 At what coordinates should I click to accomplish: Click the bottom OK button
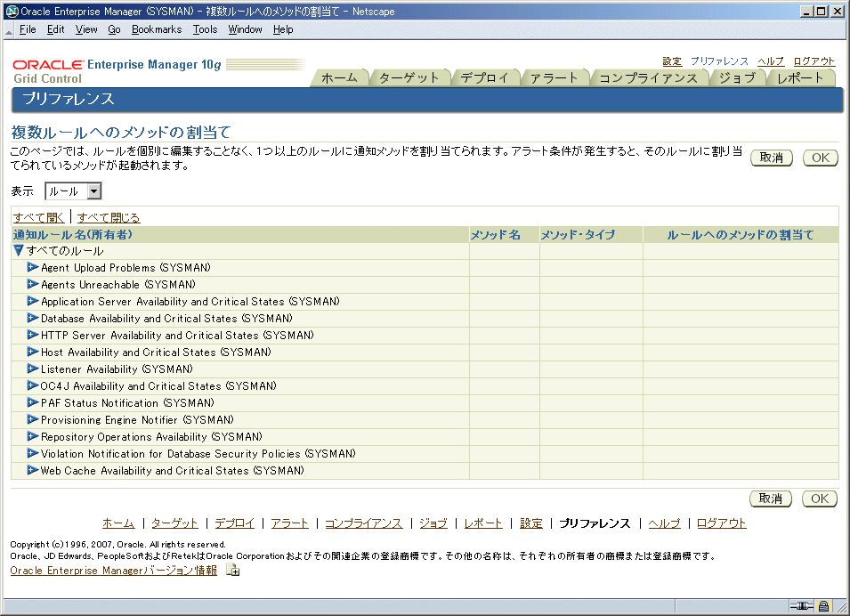(820, 498)
